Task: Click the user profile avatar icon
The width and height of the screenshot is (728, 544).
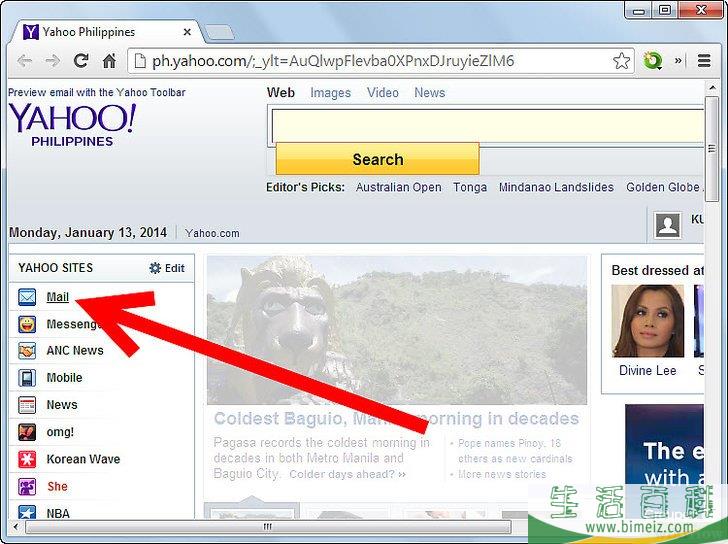Action: coord(668,226)
